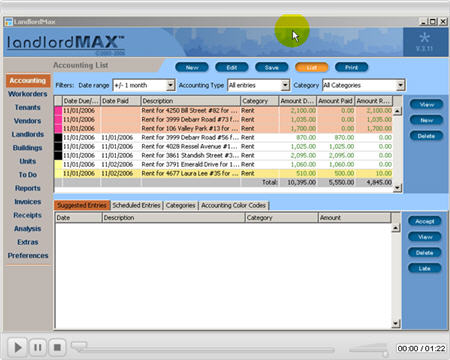Select row Rent for 4028 Ressel Avenue

[x=223, y=146]
